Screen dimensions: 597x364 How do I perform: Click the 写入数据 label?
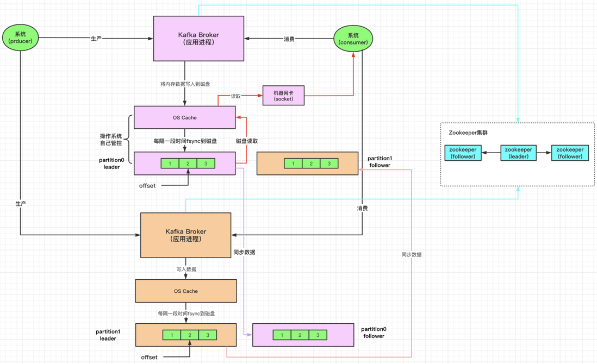[x=186, y=269]
